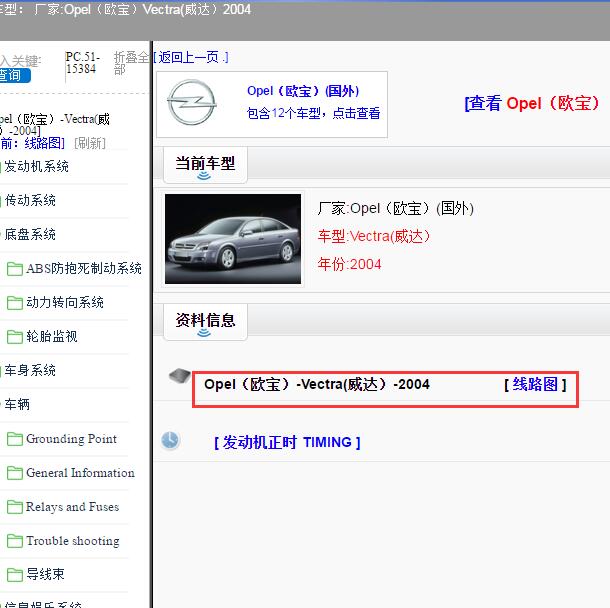Screen dimensions: 610x608
Task: Click 包含12个车型，点击查看 link
Action: tap(314, 113)
